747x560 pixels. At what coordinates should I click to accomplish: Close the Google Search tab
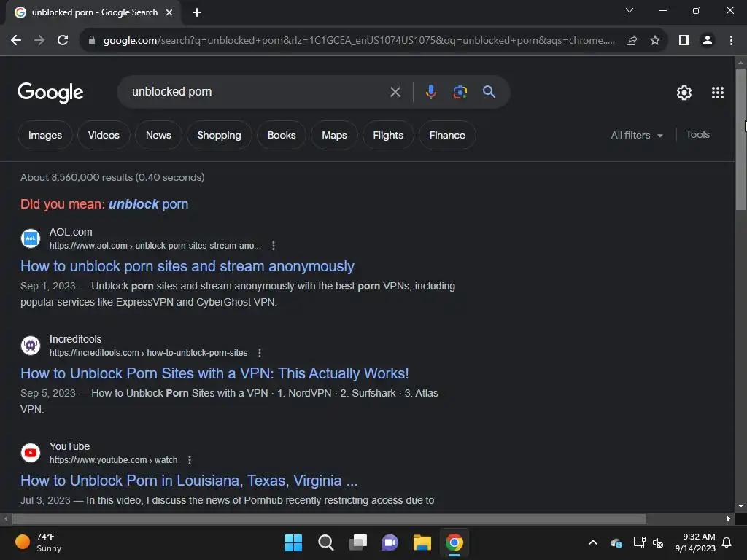[169, 12]
